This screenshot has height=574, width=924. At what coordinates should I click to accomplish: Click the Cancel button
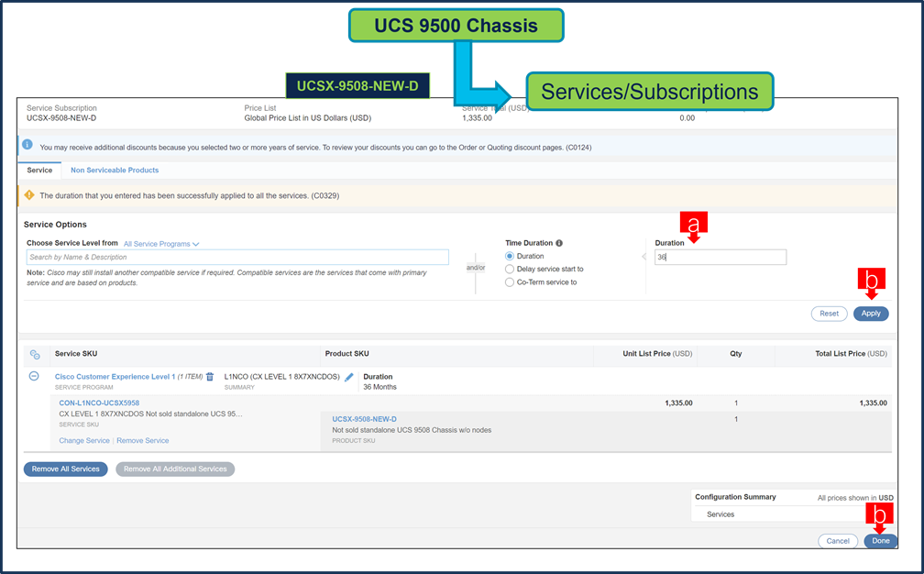click(x=838, y=541)
